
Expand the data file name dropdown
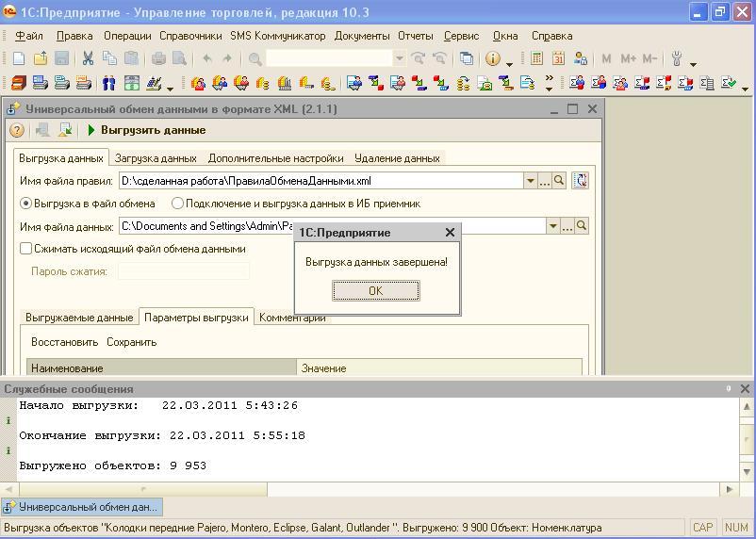click(x=553, y=225)
